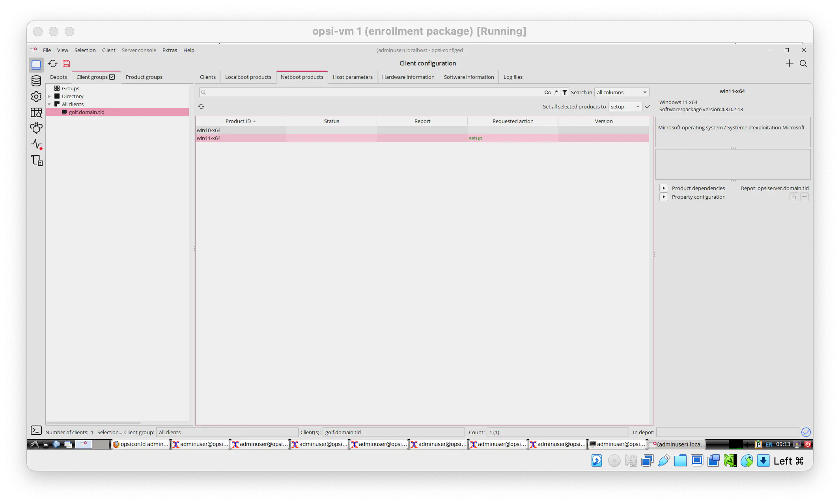The width and height of the screenshot is (840, 504).
Task: Switch to opsiconfd admin taskbar window
Action: pyautogui.click(x=141, y=444)
